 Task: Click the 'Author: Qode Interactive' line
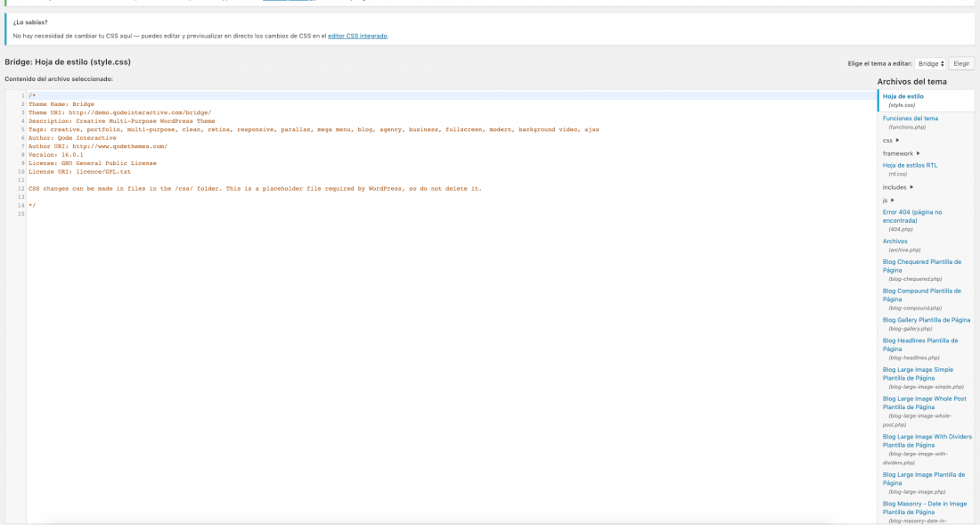click(x=72, y=138)
